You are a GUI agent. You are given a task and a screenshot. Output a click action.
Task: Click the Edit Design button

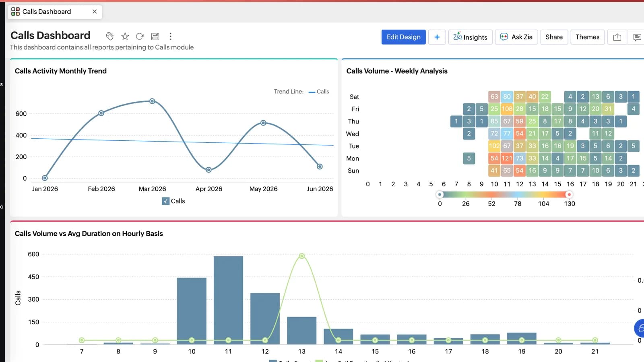coord(404,37)
